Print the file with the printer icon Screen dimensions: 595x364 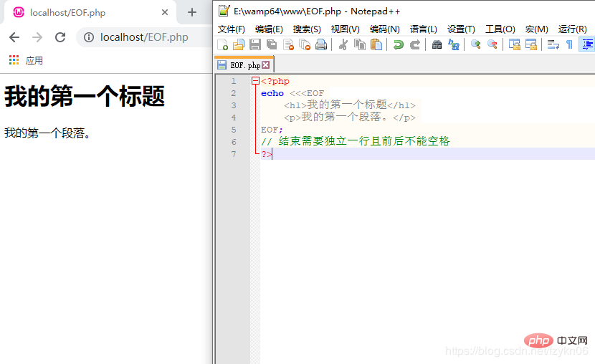321,44
